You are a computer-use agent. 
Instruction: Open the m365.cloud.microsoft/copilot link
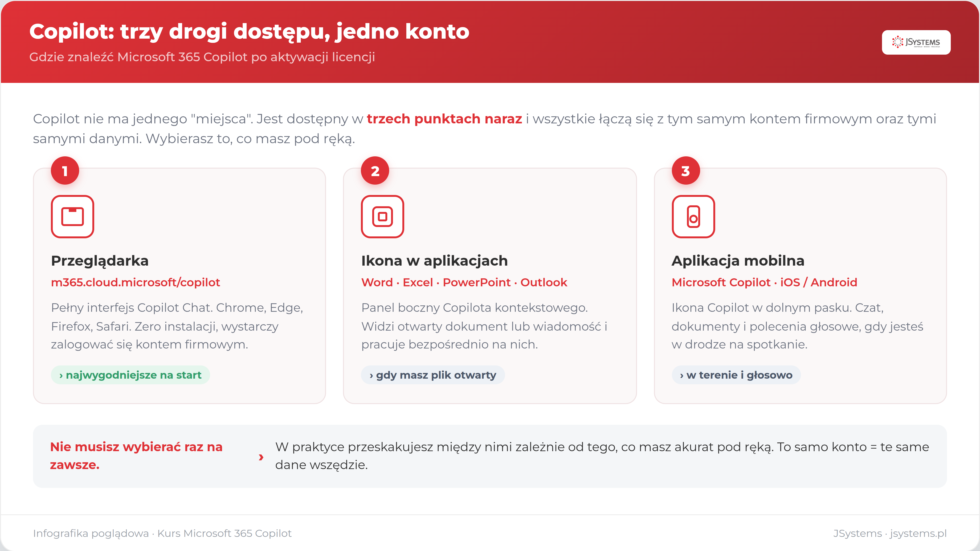click(x=135, y=283)
